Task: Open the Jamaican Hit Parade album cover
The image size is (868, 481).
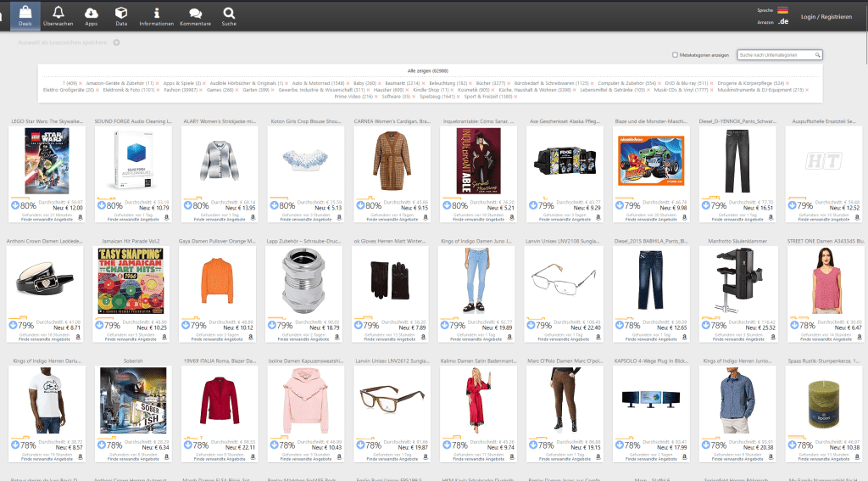Action: [131, 281]
